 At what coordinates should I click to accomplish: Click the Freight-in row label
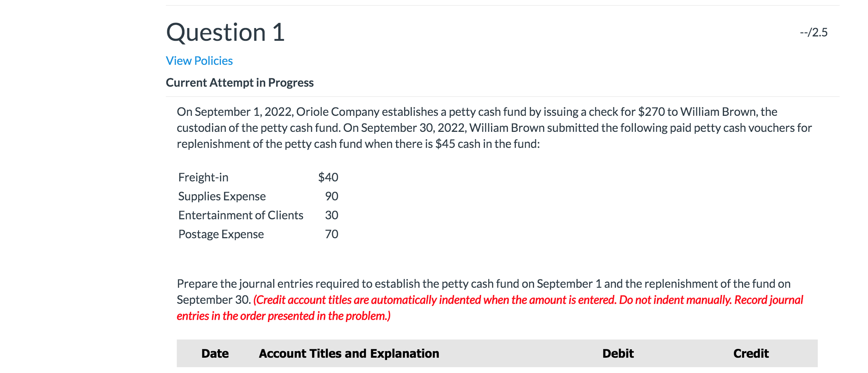203,177
